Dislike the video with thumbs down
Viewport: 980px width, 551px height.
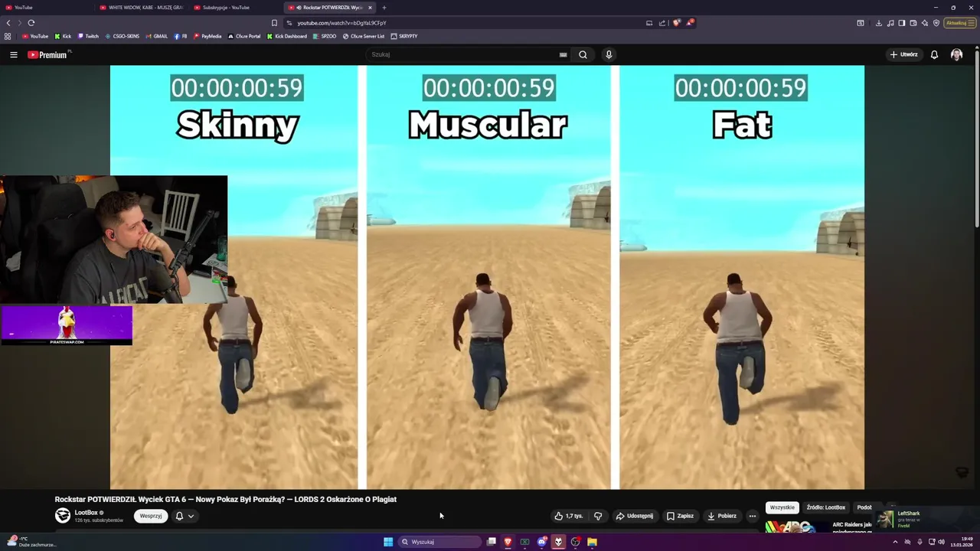point(598,516)
